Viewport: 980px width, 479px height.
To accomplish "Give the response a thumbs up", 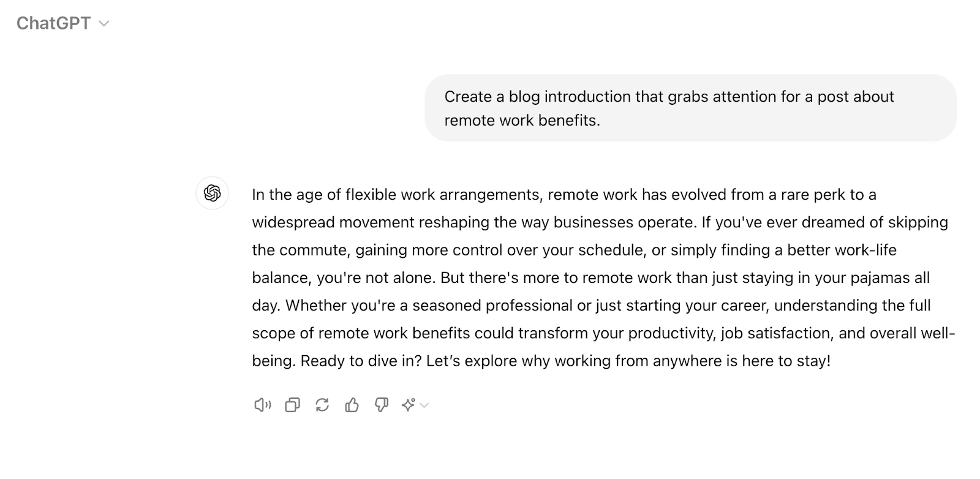I will 352,405.
